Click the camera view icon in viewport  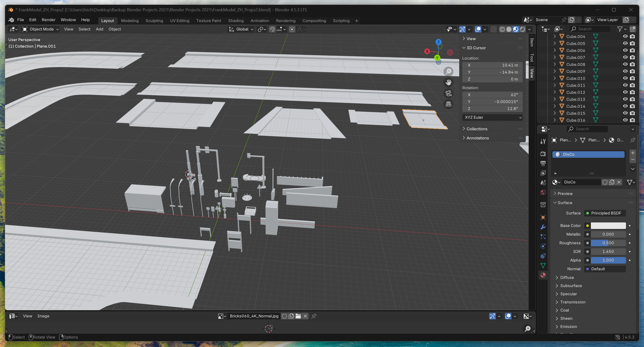pos(448,93)
